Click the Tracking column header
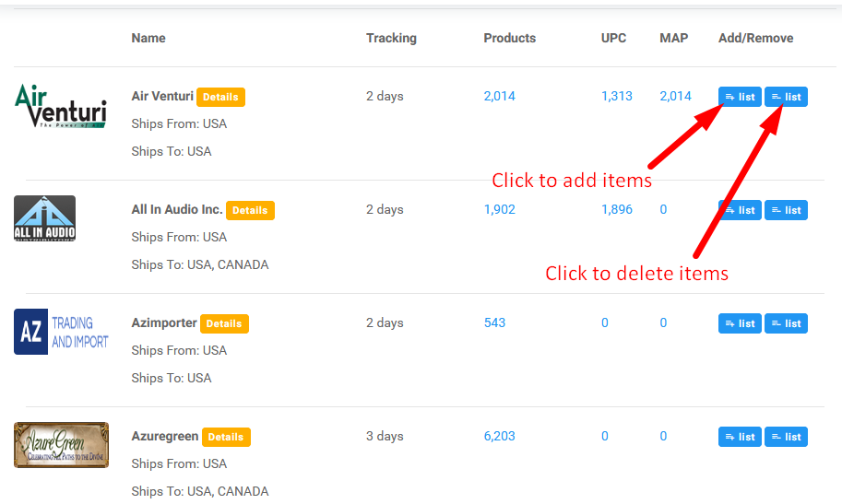The height and width of the screenshot is (504, 842). (391, 38)
